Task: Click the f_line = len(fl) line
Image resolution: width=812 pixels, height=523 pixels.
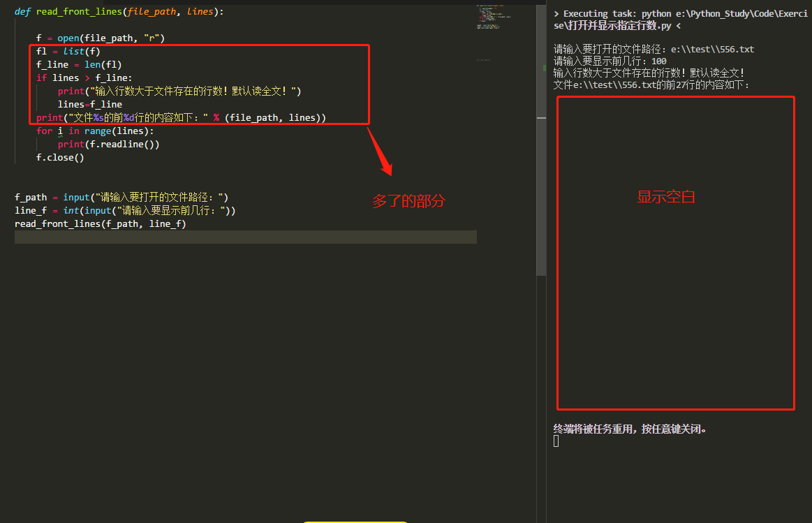Action: pyautogui.click(x=79, y=64)
